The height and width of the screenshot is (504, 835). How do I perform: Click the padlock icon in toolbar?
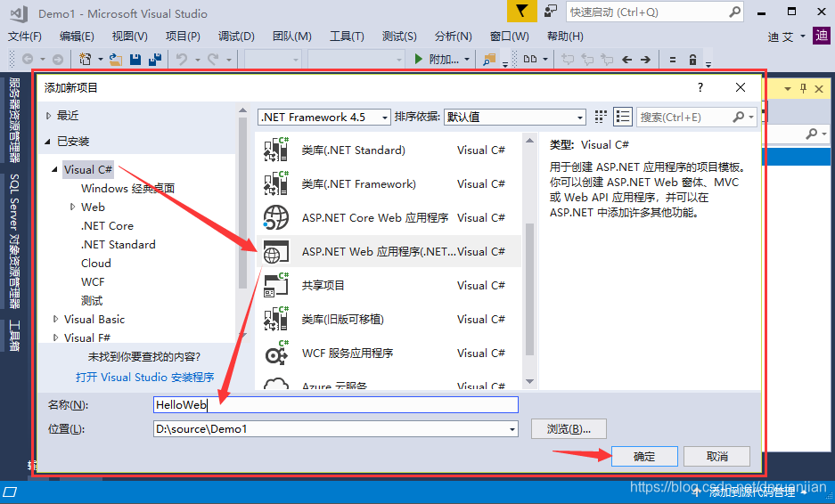[x=692, y=59]
